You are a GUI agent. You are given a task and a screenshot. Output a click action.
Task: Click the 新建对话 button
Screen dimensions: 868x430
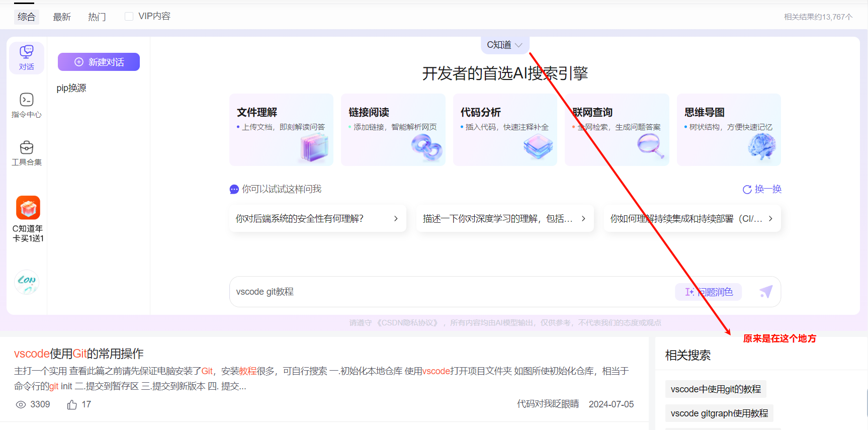coord(99,62)
